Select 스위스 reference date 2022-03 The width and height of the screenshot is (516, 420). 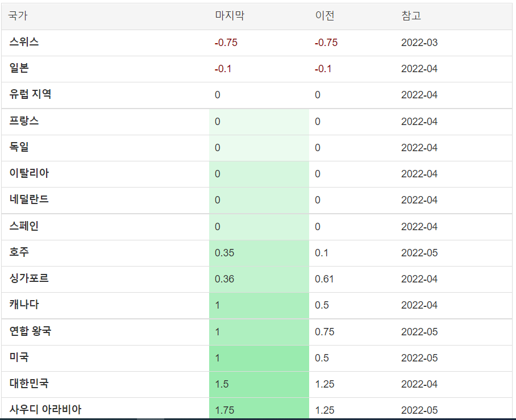419,43
